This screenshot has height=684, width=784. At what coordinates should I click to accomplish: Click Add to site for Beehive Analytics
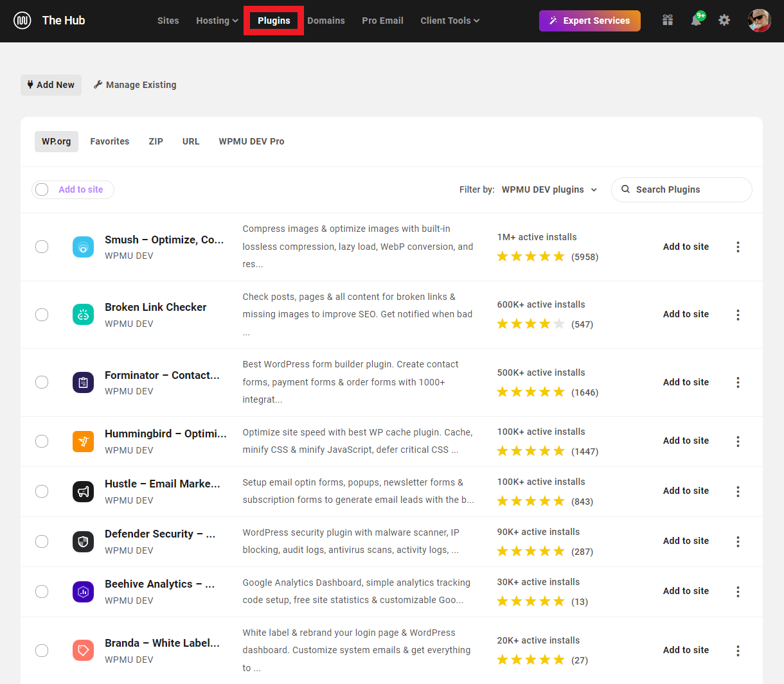686,591
